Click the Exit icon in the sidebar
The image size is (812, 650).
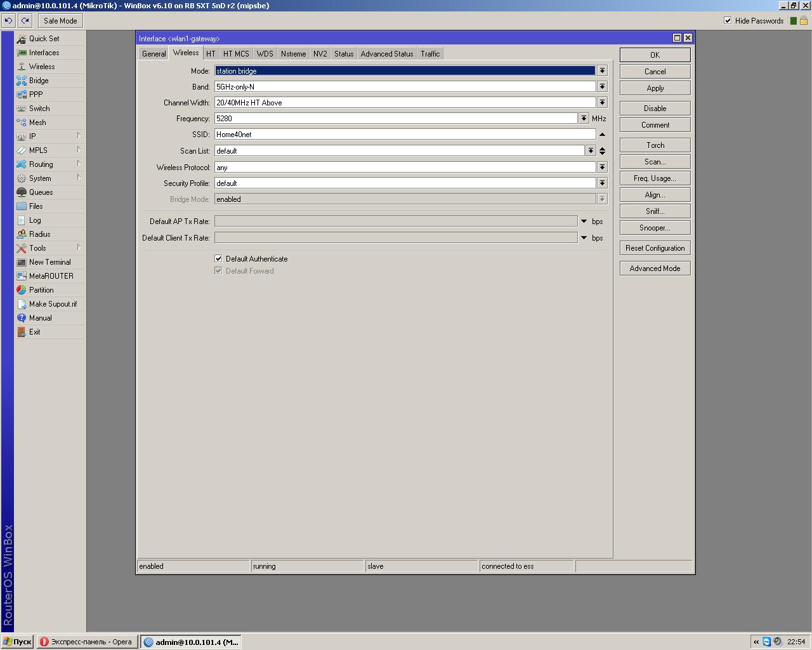(x=22, y=332)
